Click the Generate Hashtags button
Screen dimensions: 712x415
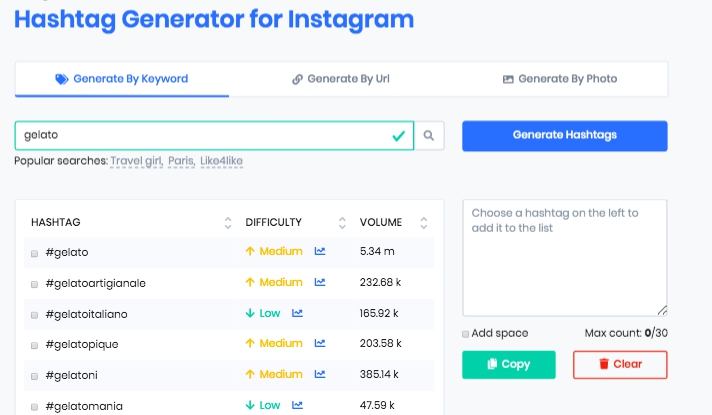click(565, 136)
